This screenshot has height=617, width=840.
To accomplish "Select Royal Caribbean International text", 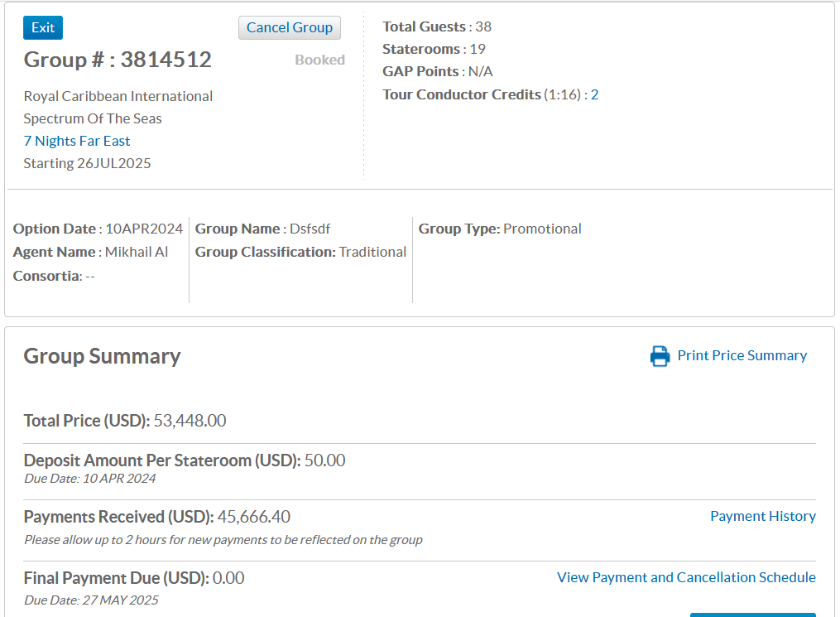I will [x=118, y=97].
